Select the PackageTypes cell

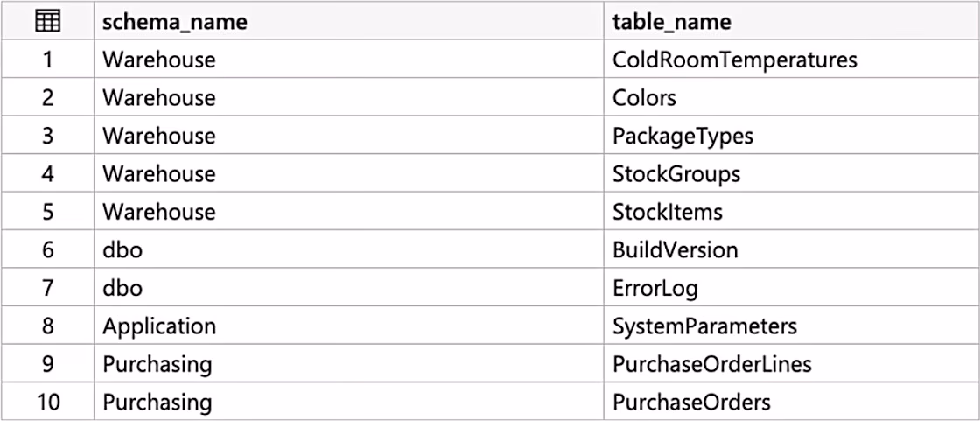(791, 136)
